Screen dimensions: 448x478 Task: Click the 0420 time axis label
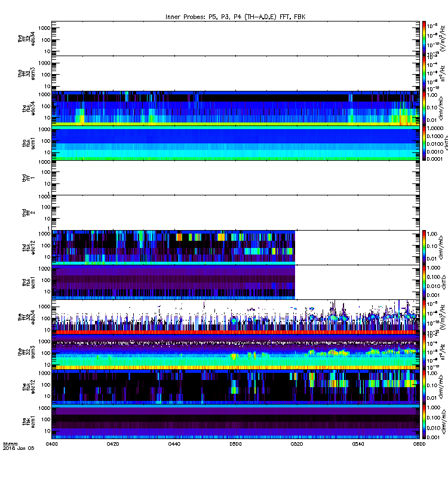113,443
